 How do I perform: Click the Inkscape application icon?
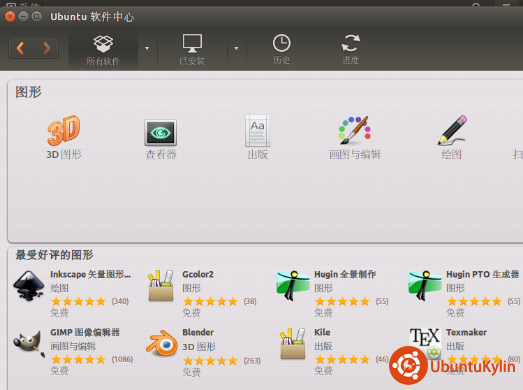point(29,286)
